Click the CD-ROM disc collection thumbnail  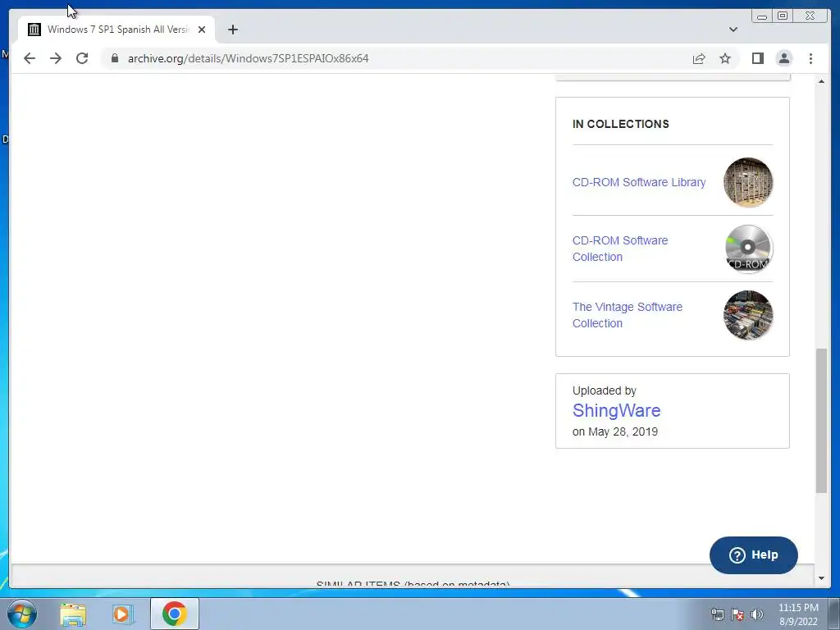pyautogui.click(x=748, y=249)
